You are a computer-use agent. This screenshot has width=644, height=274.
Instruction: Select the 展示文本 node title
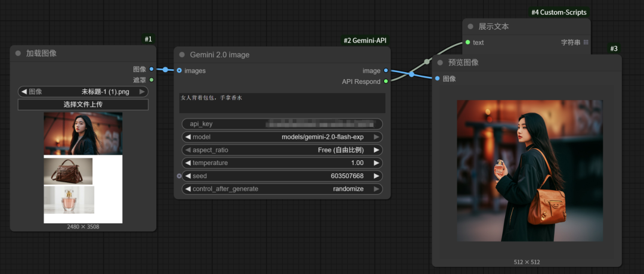point(494,27)
